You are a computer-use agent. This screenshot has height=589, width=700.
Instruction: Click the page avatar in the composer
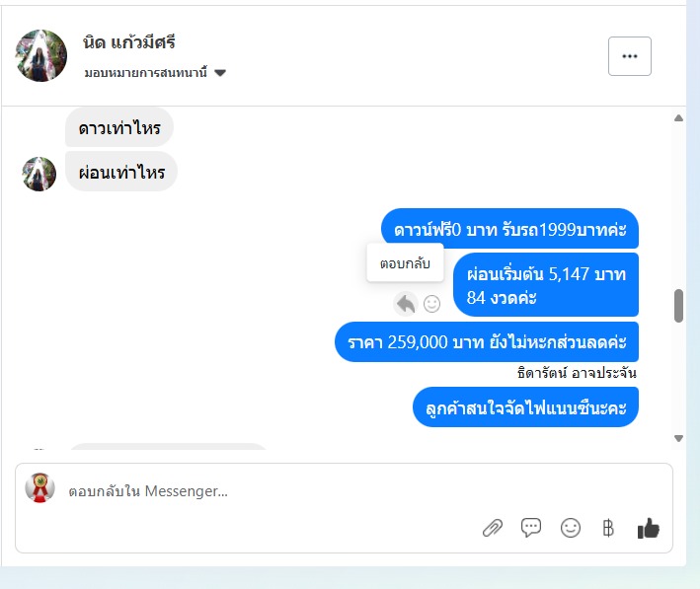(x=39, y=487)
